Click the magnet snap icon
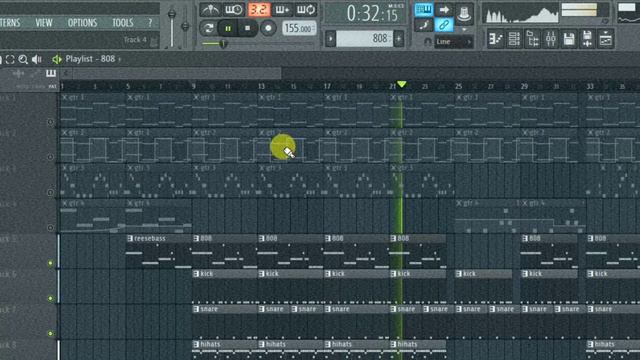Image resolution: width=640 pixels, height=360 pixels. 427,42
